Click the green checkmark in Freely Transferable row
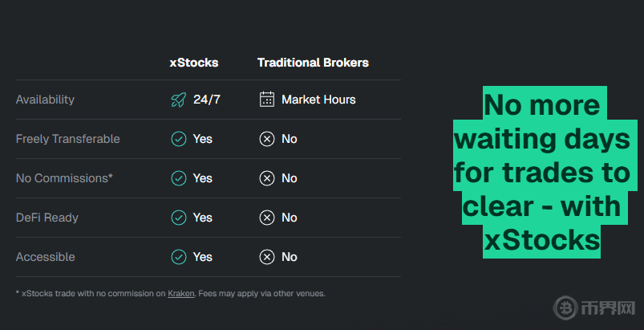 click(179, 139)
